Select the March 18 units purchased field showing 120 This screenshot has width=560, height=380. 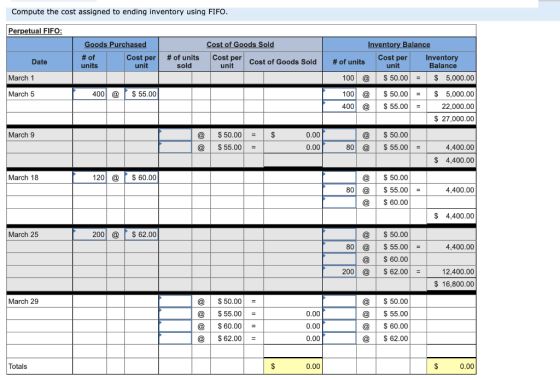(x=89, y=178)
